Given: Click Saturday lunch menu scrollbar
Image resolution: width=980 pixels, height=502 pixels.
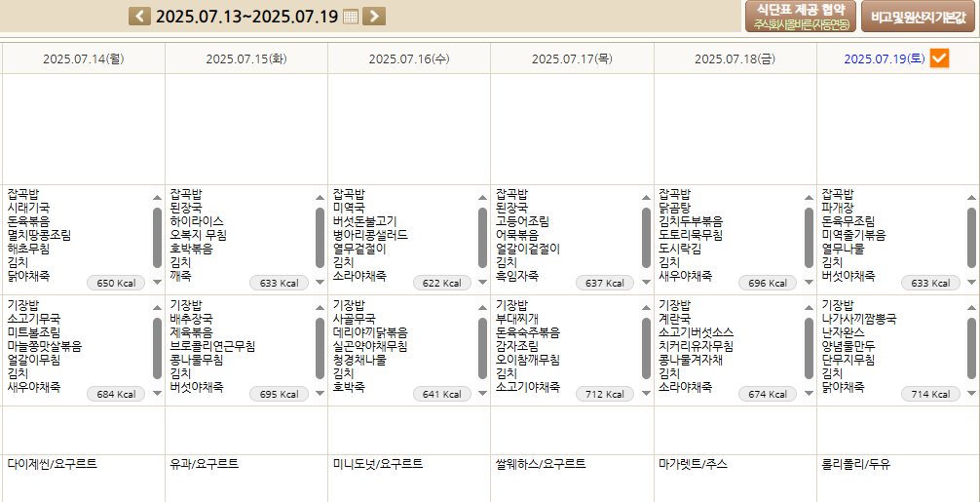Looking at the screenshot, I should click(970, 237).
